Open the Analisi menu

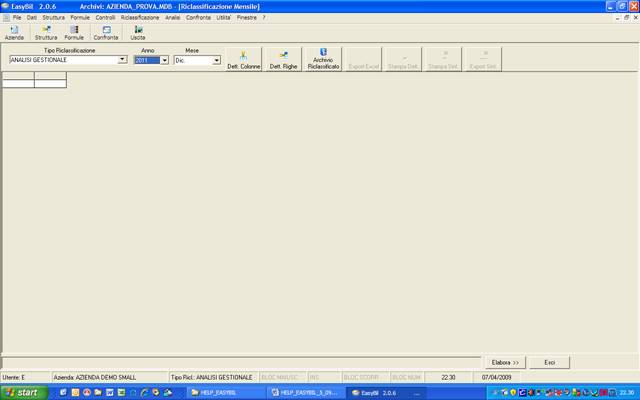(173, 18)
